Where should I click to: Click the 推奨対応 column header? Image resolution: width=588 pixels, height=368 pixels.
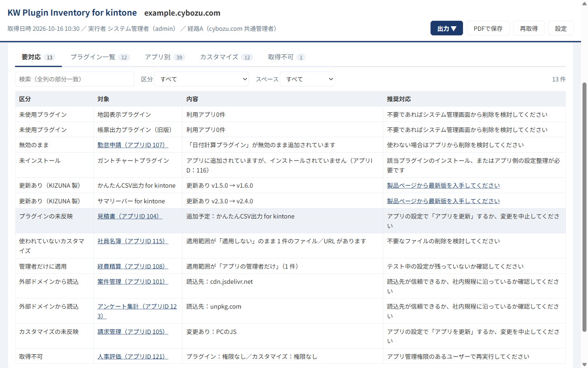pos(475,99)
